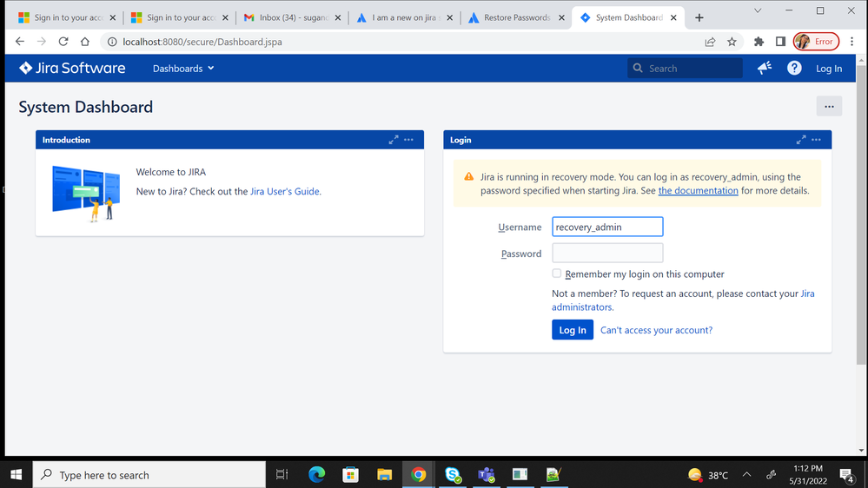The width and height of the screenshot is (868, 488).
Task: Enable Remember my login checkbox
Action: [556, 274]
